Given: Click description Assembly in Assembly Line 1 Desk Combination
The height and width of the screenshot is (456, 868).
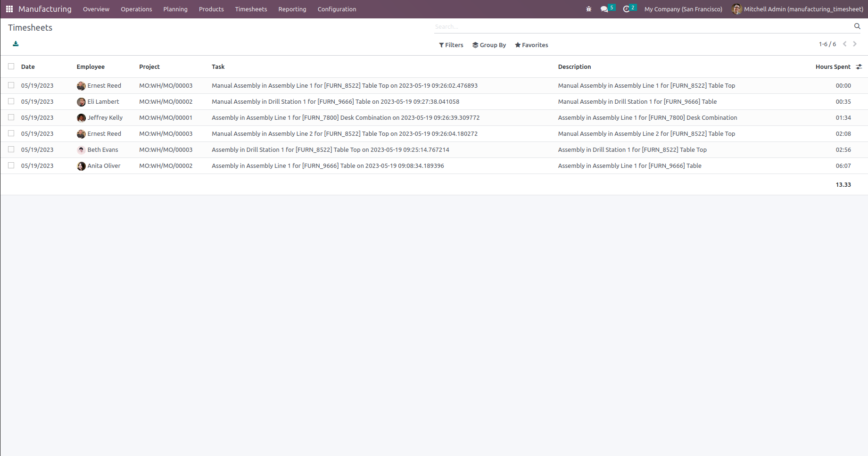Looking at the screenshot, I should [x=647, y=118].
